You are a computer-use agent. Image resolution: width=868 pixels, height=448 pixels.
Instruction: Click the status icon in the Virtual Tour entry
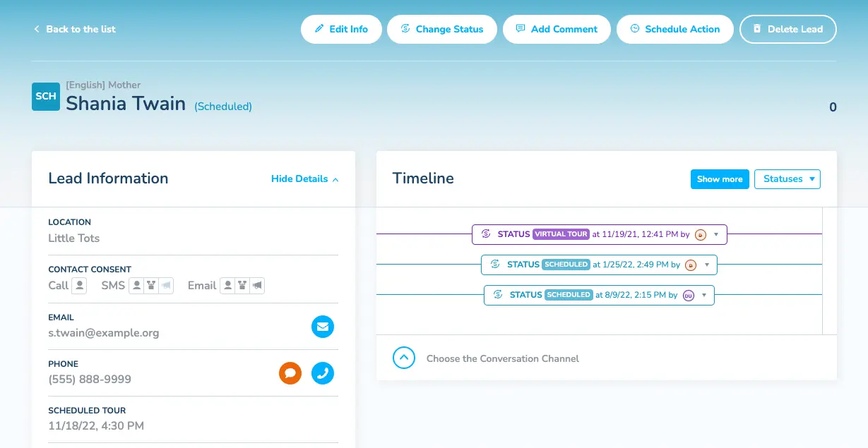click(486, 234)
